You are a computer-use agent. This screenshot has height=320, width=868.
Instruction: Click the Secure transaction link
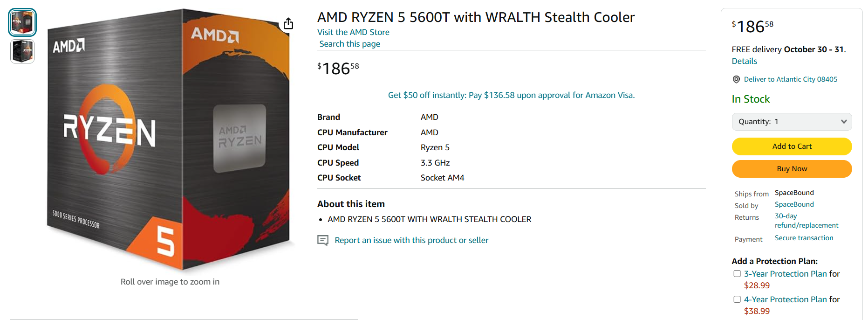point(804,238)
